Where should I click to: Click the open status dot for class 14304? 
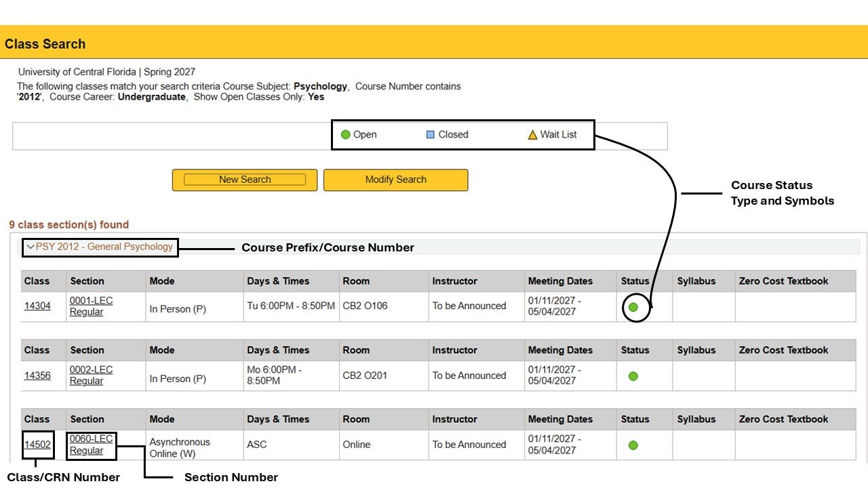pos(633,307)
